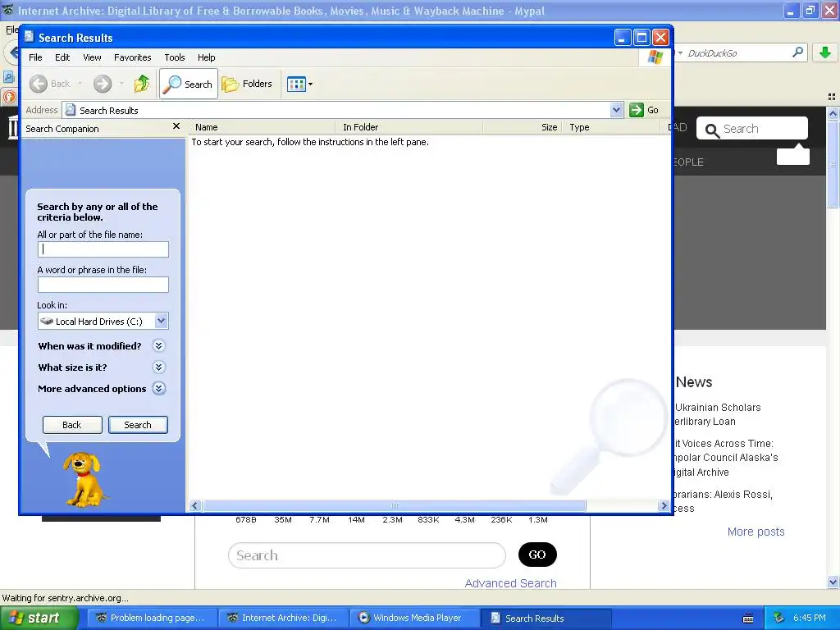Open the Views icon menu
This screenshot has width=840, height=630.
point(299,84)
